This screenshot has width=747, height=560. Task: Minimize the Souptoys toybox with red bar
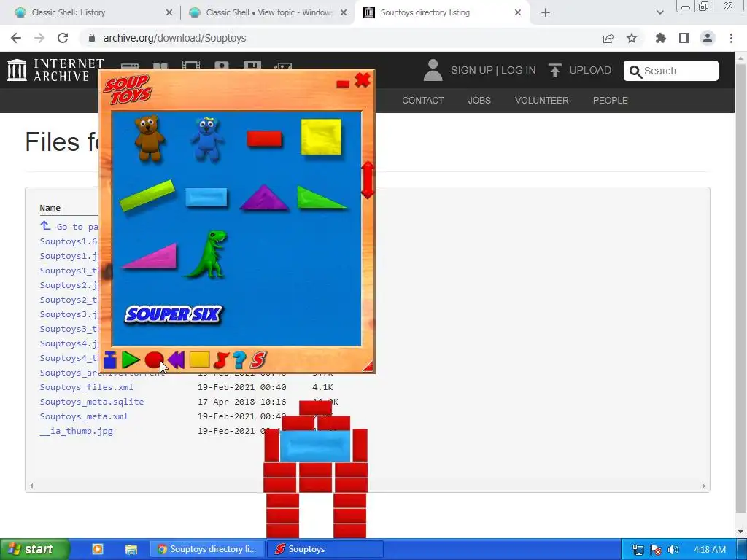tap(343, 84)
